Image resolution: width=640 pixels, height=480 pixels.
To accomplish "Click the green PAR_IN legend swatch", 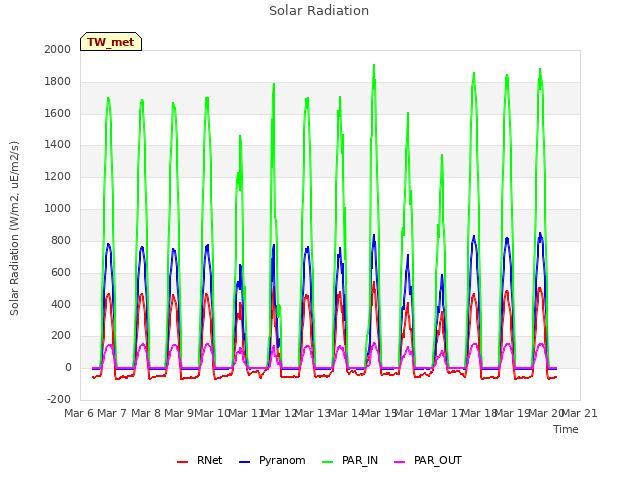I will (x=327, y=462).
